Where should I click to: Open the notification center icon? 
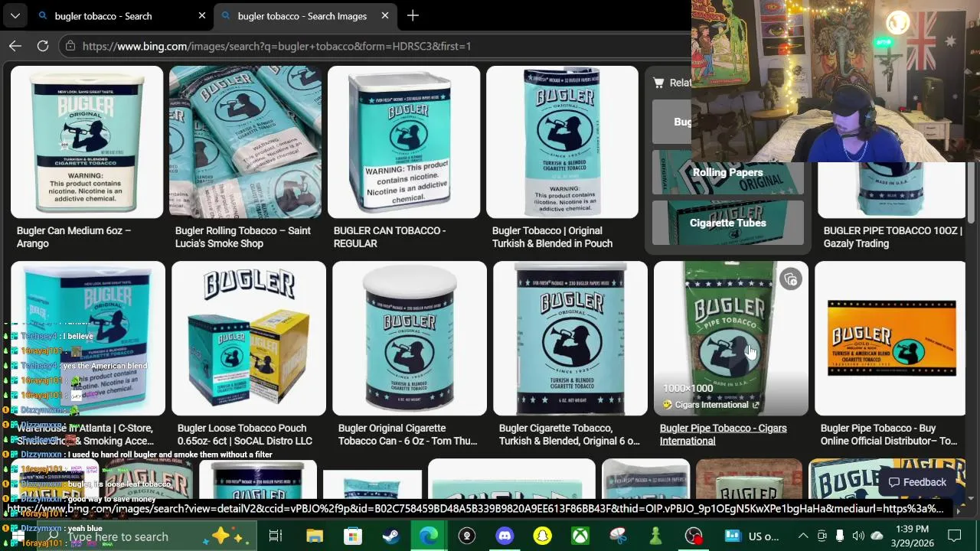point(955,536)
